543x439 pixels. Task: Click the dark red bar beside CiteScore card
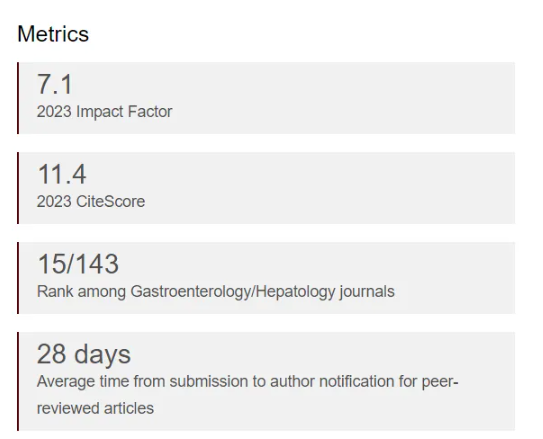pyautogui.click(x=18, y=188)
